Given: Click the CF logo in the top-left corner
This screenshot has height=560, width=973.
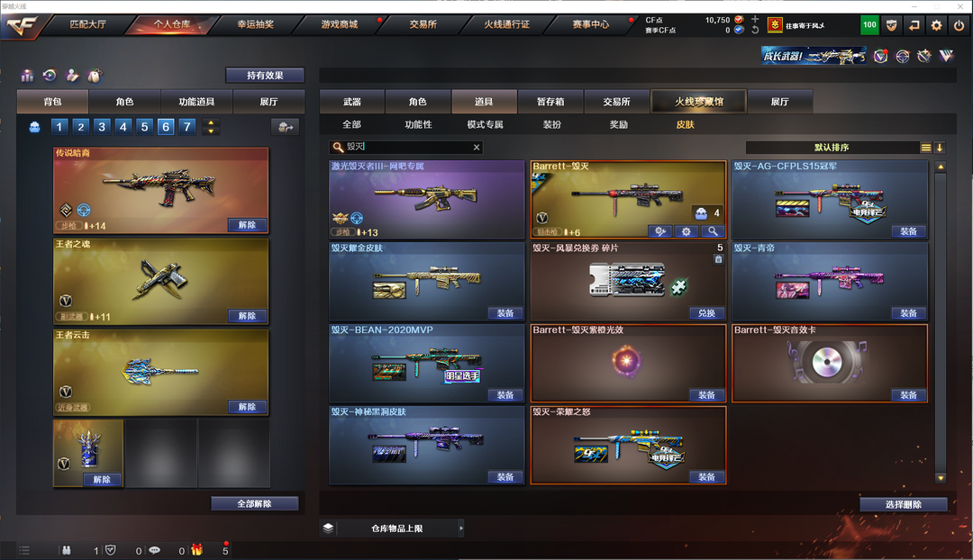Looking at the screenshot, I should (x=22, y=25).
